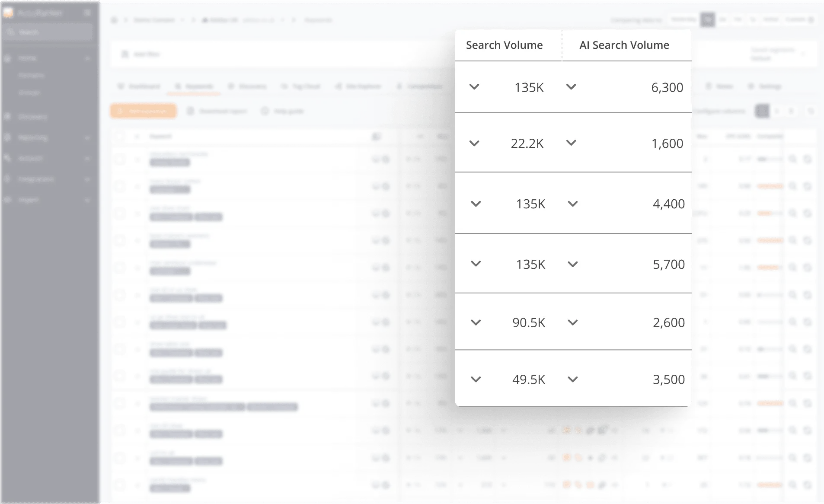Open the Help guide icon

(x=265, y=111)
